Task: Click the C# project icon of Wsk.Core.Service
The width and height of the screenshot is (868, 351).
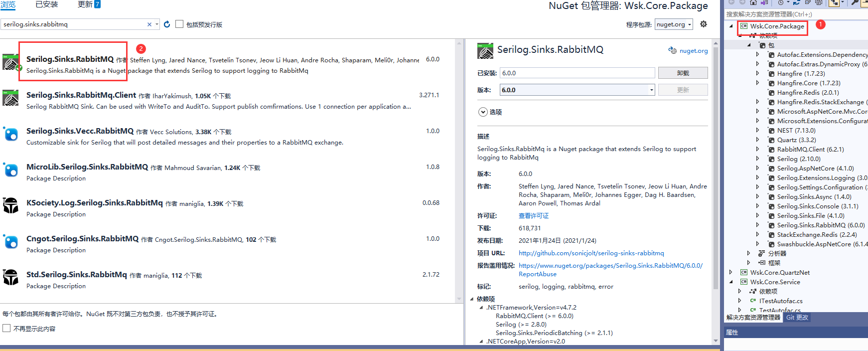Action: pos(744,282)
